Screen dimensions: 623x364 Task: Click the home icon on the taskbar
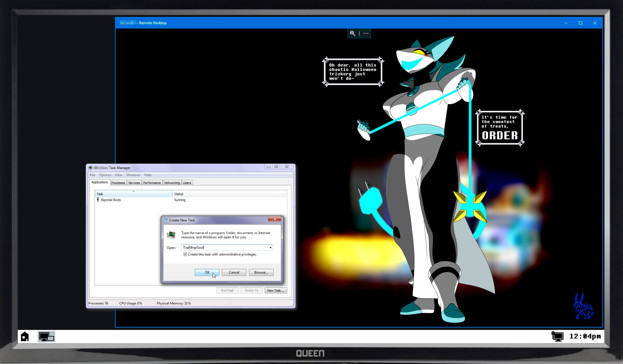coord(25,336)
